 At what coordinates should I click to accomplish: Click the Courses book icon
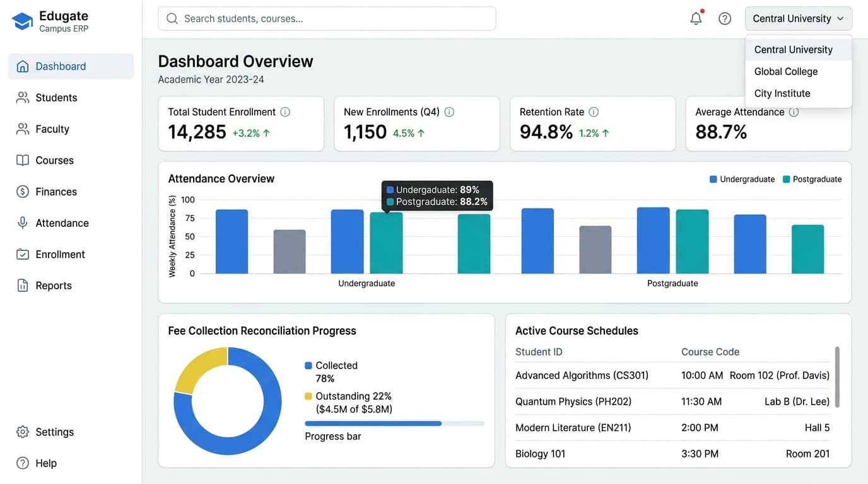click(23, 160)
